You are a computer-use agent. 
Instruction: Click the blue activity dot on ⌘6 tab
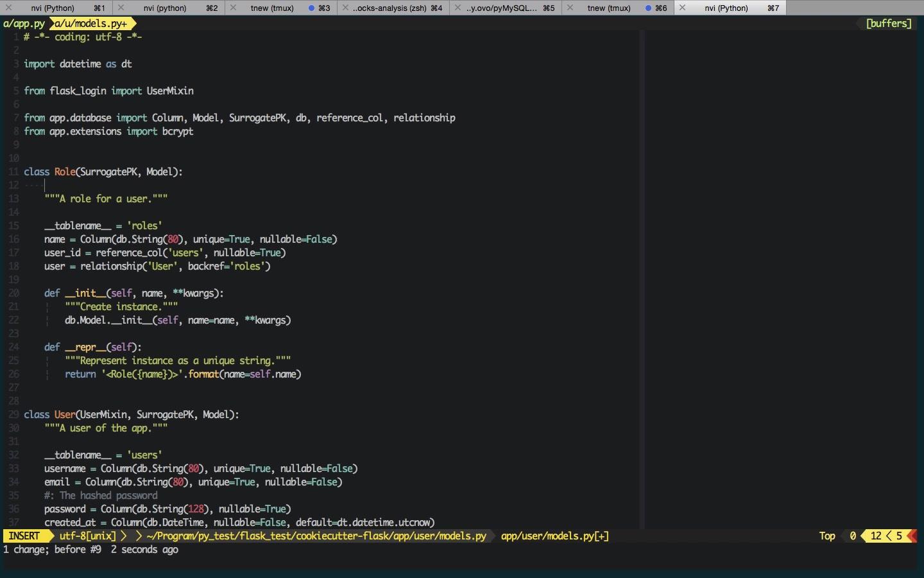(649, 8)
